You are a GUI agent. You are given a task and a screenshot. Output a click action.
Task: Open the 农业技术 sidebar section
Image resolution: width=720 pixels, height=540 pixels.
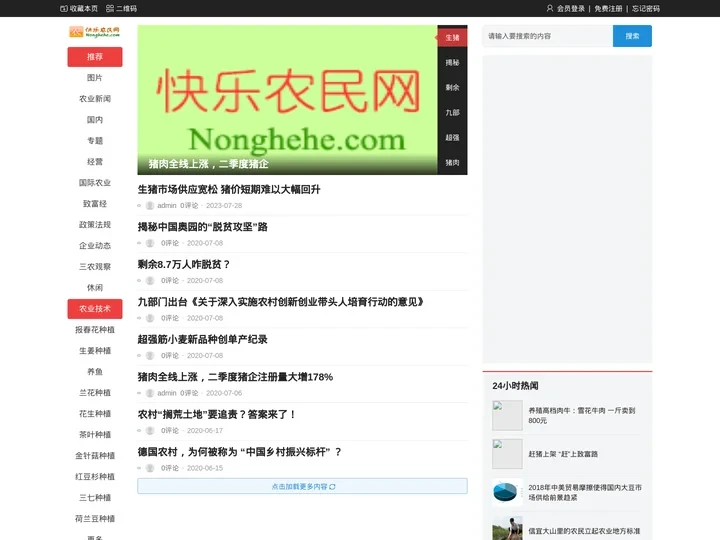coord(95,309)
